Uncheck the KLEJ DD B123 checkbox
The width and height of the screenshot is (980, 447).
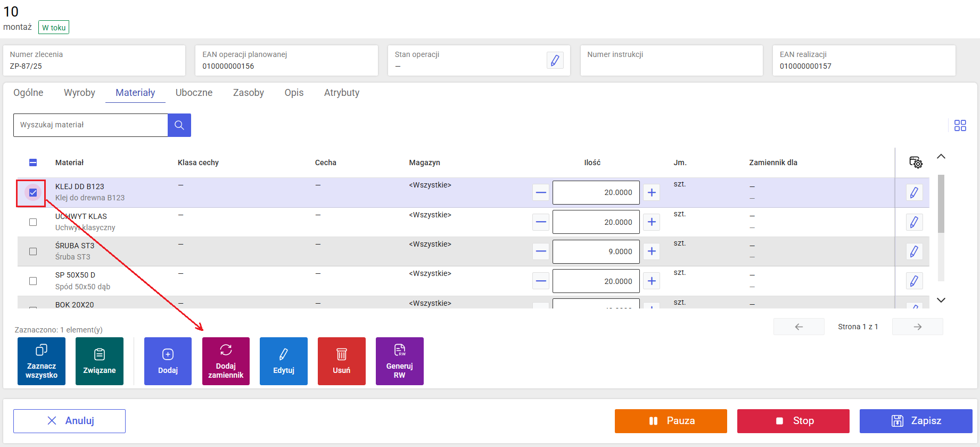coord(33,192)
